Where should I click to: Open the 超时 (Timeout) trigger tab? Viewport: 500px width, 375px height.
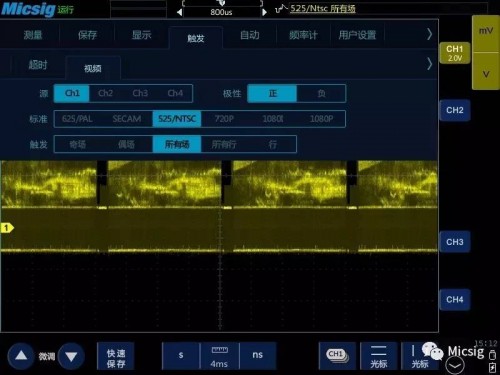pos(38,65)
